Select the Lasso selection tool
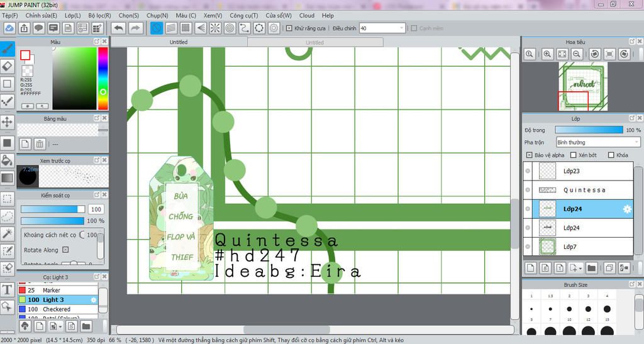Viewport: 644px width, 344px height. 7,216
